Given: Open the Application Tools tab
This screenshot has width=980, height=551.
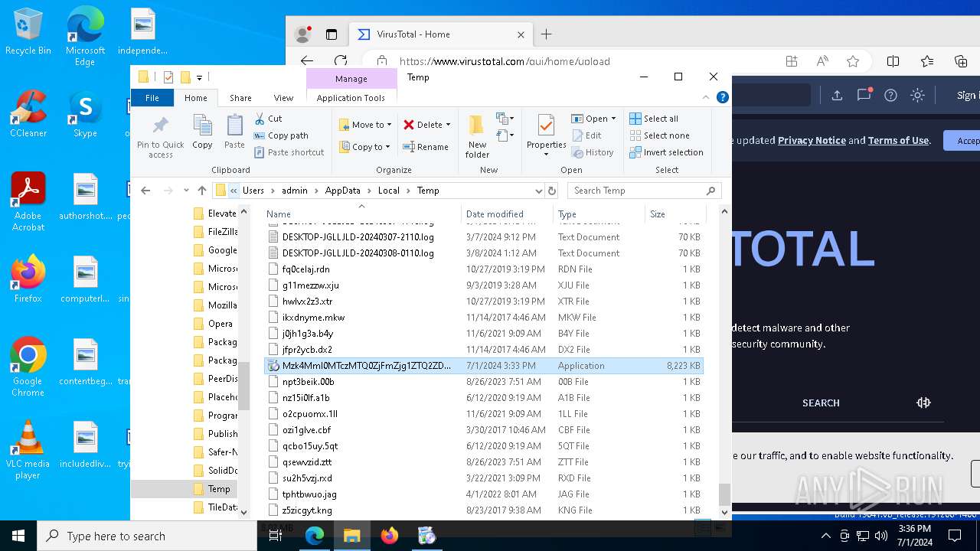Looking at the screenshot, I should [351, 98].
